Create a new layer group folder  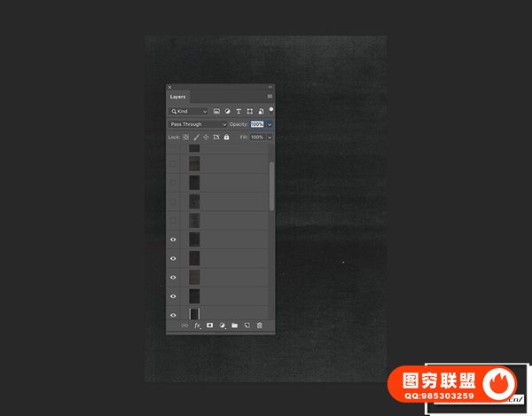click(235, 326)
